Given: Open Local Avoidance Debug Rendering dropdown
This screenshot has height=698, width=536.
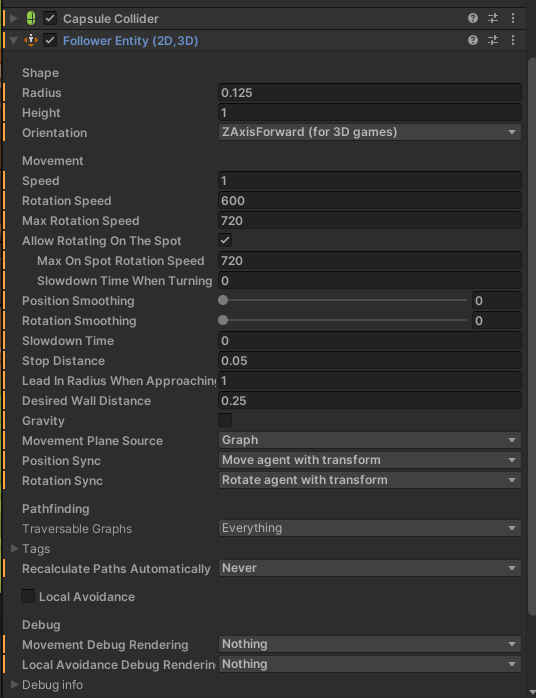Looking at the screenshot, I should (370, 664).
